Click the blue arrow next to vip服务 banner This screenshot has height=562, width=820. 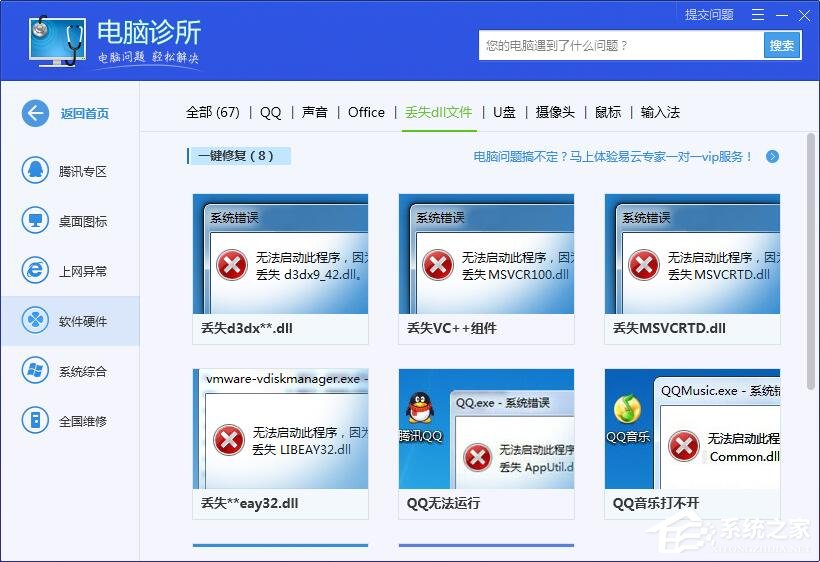click(772, 157)
